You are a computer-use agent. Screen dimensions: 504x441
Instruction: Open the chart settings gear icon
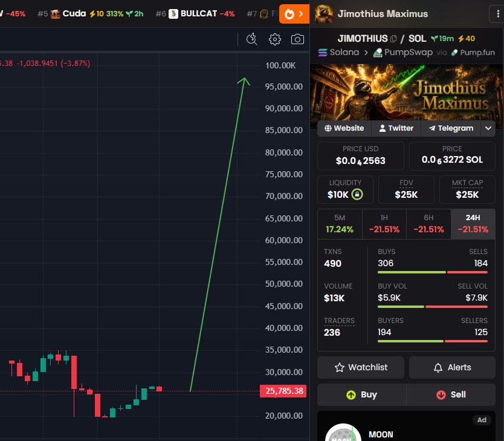pyautogui.click(x=274, y=39)
